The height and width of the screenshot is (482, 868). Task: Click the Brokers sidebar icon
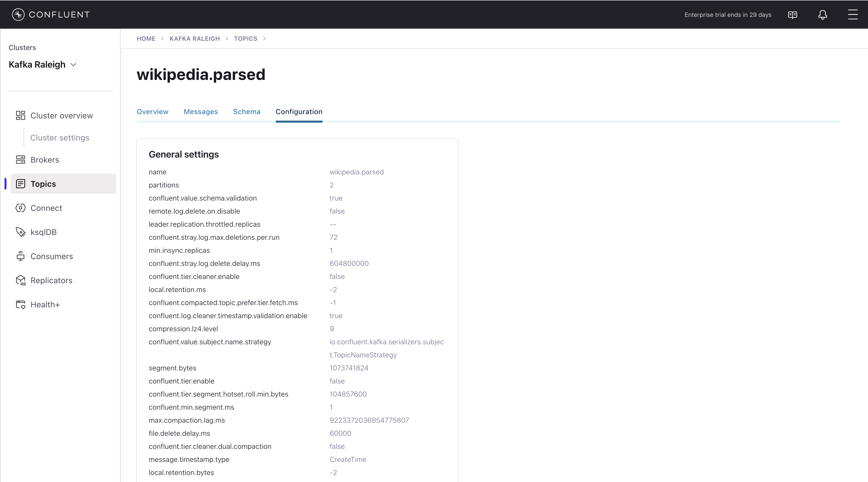(x=21, y=160)
